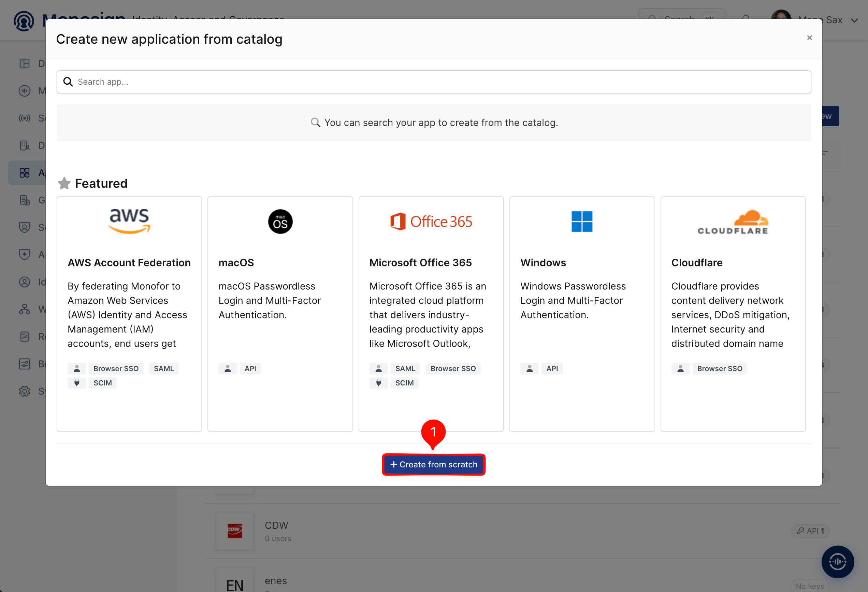Click the Monosign logo in background header
The image size is (868, 592).
(x=24, y=21)
